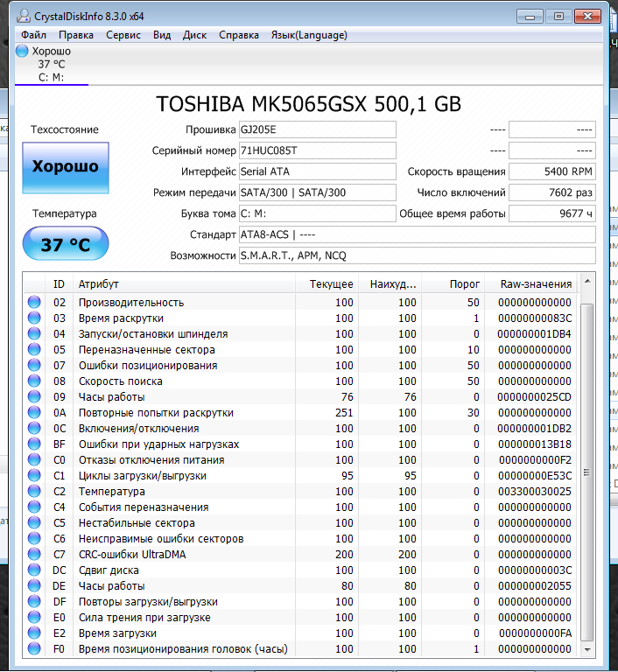Click status orb for Сила трения при загрузке

tap(34, 617)
